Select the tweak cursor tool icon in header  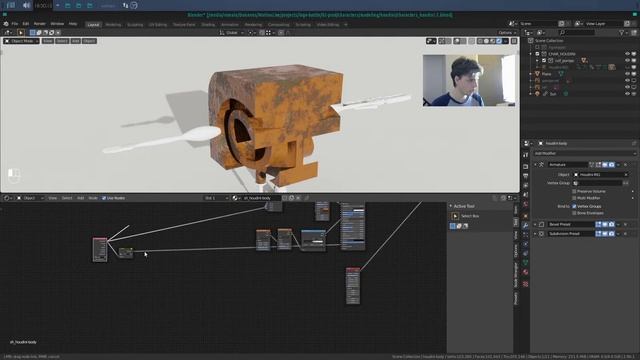tap(20, 33)
